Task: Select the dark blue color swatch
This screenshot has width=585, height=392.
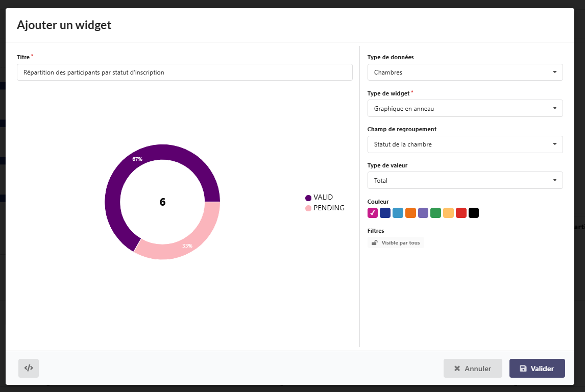Action: [x=385, y=213]
